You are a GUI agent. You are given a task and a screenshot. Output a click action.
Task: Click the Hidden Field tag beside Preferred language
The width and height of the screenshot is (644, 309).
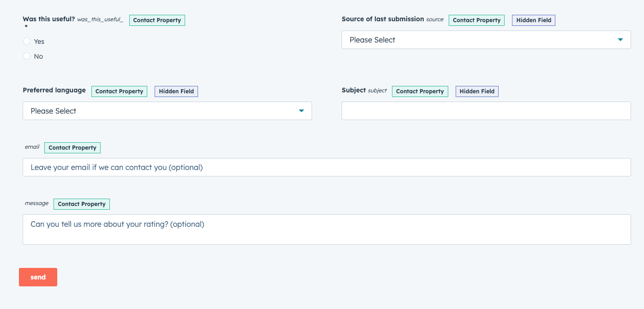point(176,91)
